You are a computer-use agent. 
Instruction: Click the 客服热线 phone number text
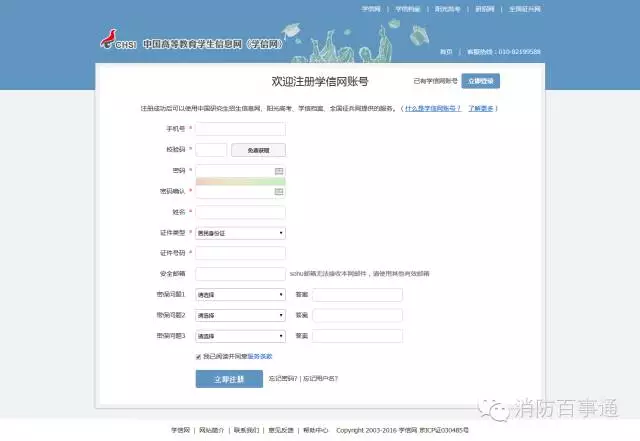point(504,52)
